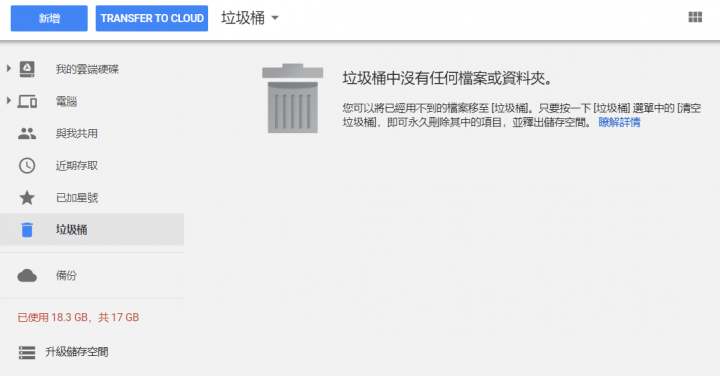Open 近期存取 section
Image resolution: width=720 pixels, height=376 pixels.
click(77, 166)
